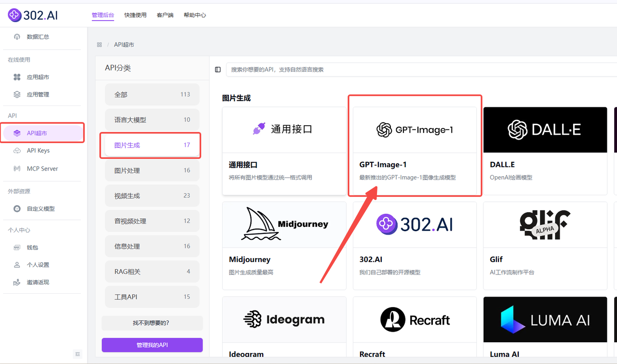Toggle the category panel icon beside search

pos(218,69)
